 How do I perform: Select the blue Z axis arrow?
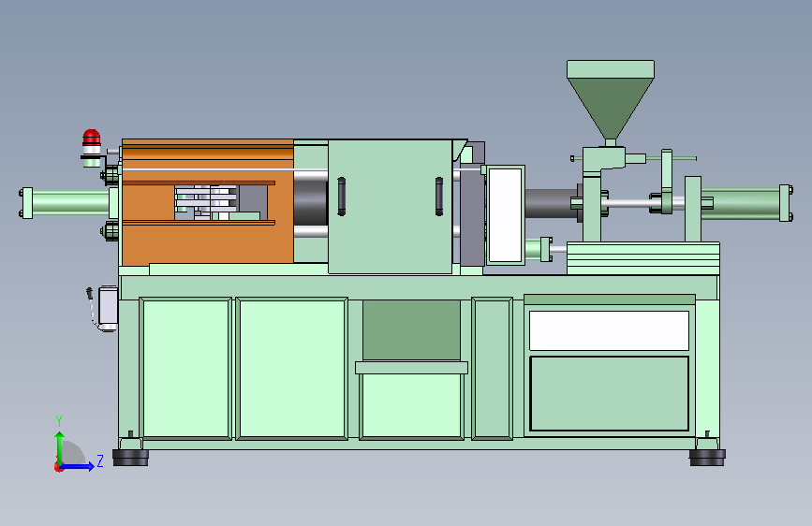(x=78, y=466)
